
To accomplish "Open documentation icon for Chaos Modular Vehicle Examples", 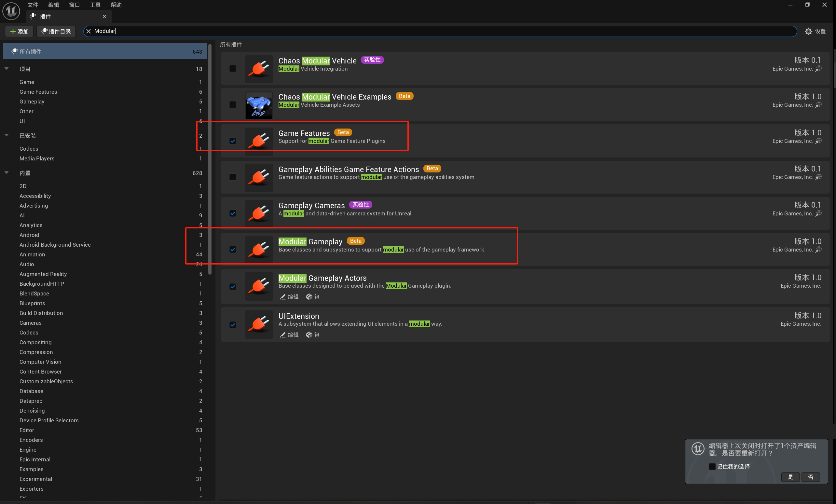I will [818, 105].
